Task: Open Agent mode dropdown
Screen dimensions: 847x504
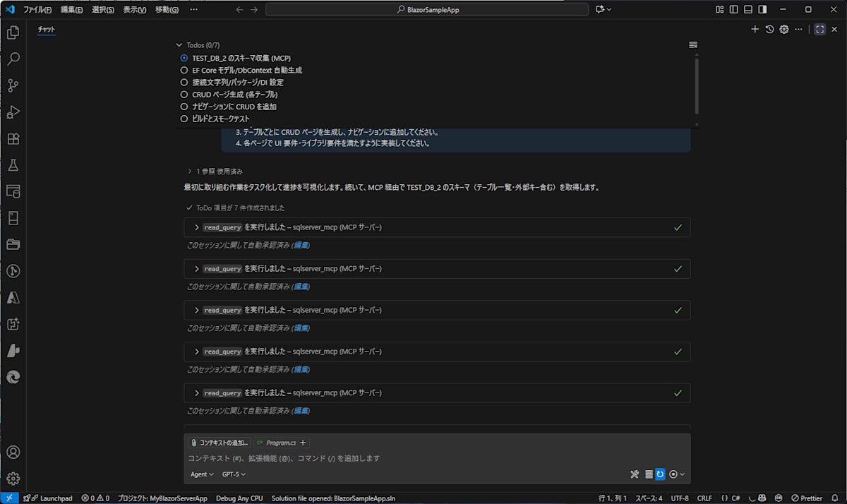Action: (x=202, y=474)
